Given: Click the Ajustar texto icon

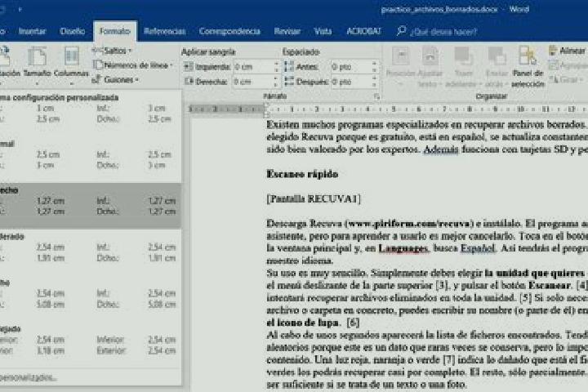Looking at the screenshot, I should click(430, 56).
